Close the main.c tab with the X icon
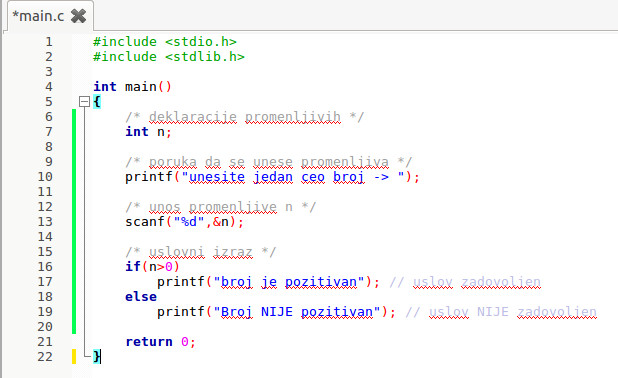Screen dimensions: 618x378 (78, 16)
